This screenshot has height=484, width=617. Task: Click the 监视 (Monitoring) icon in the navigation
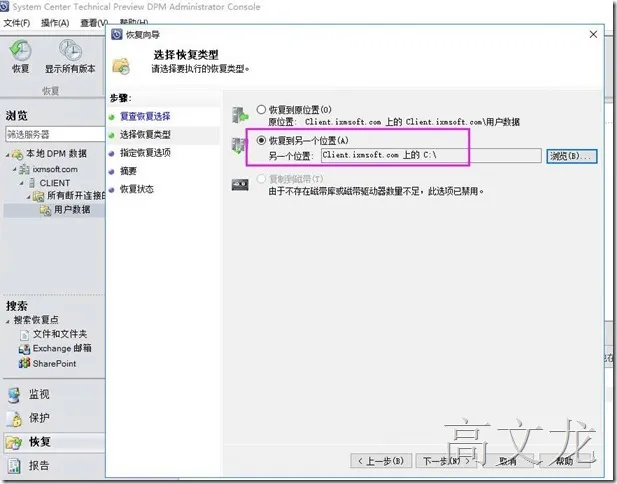(x=15, y=395)
